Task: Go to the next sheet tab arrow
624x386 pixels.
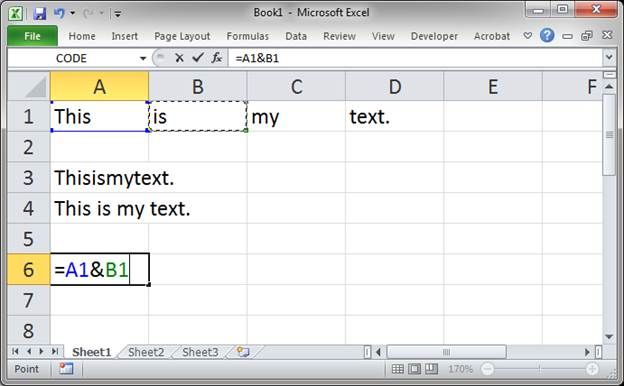Action: click(x=41, y=351)
